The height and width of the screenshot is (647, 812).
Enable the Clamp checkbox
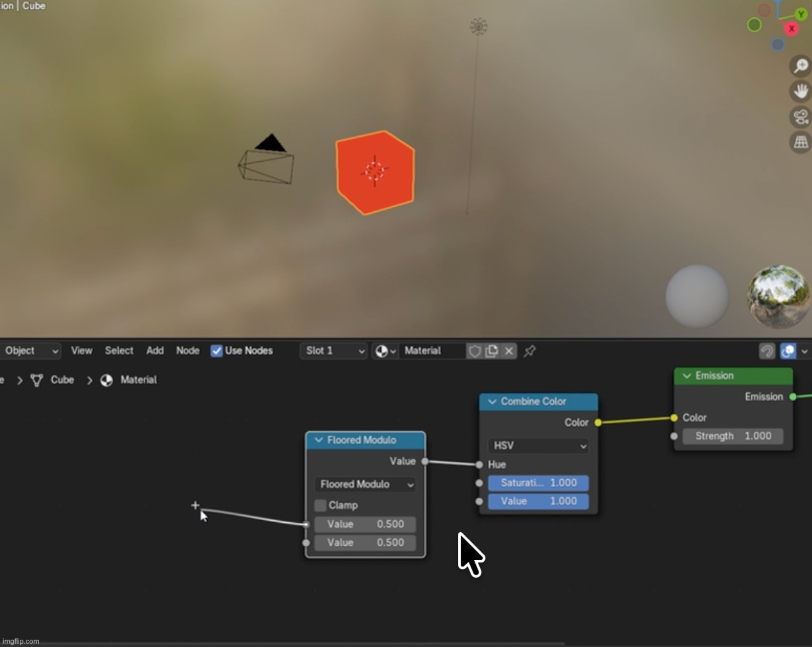(x=321, y=506)
